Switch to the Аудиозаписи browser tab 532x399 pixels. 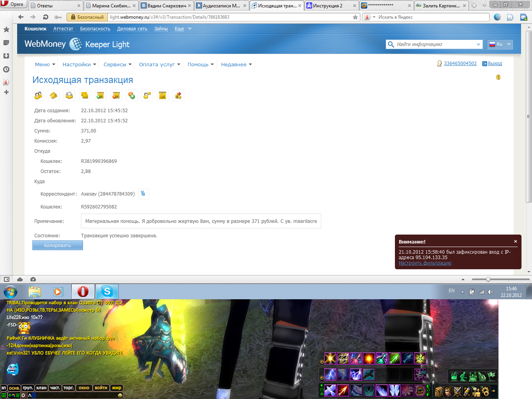click(221, 6)
